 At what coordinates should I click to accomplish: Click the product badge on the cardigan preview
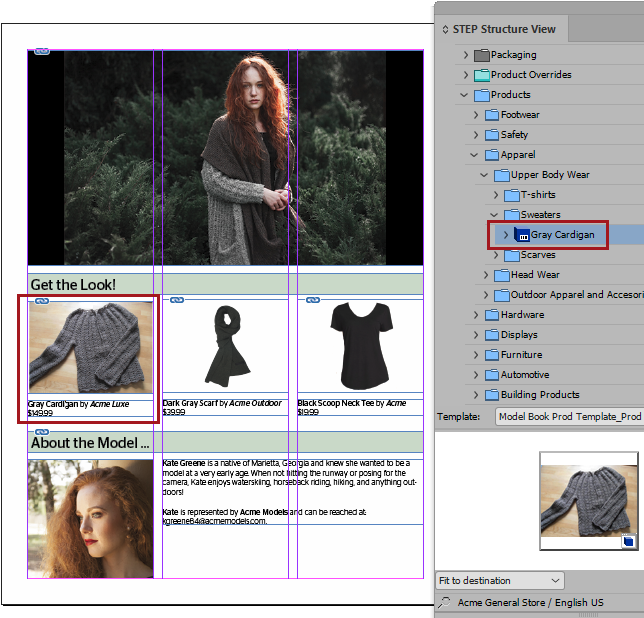[x=628, y=541]
